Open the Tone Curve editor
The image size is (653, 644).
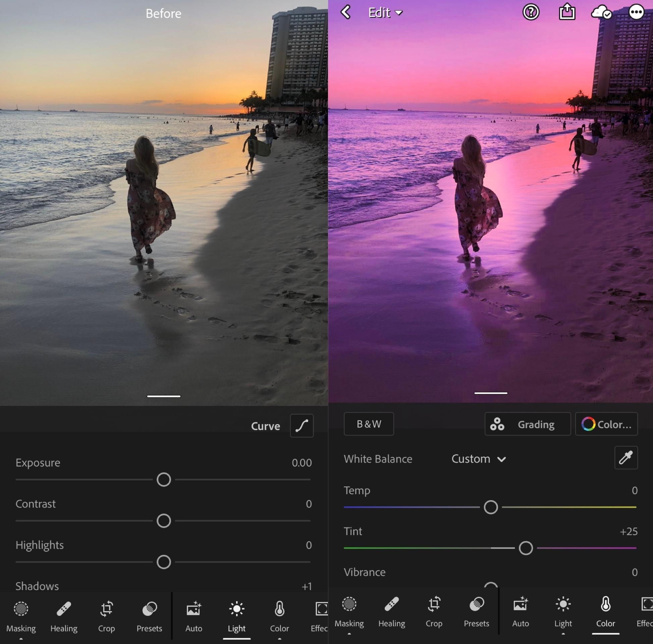point(301,426)
